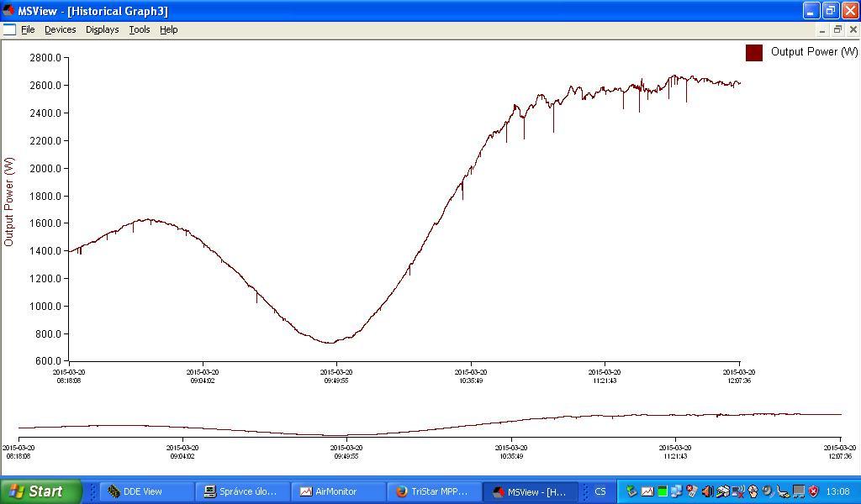Open the Windows Start menu
The image size is (861, 504).
coord(40,491)
